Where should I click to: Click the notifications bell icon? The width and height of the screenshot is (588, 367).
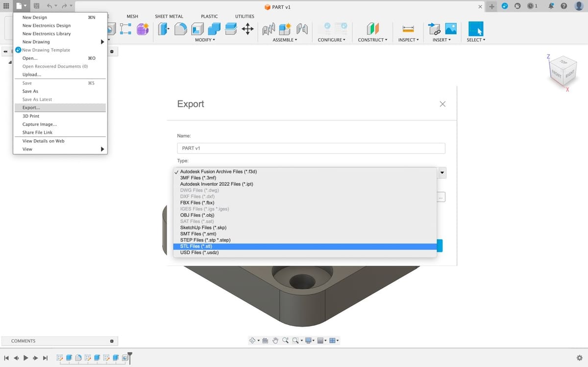pyautogui.click(x=551, y=6)
